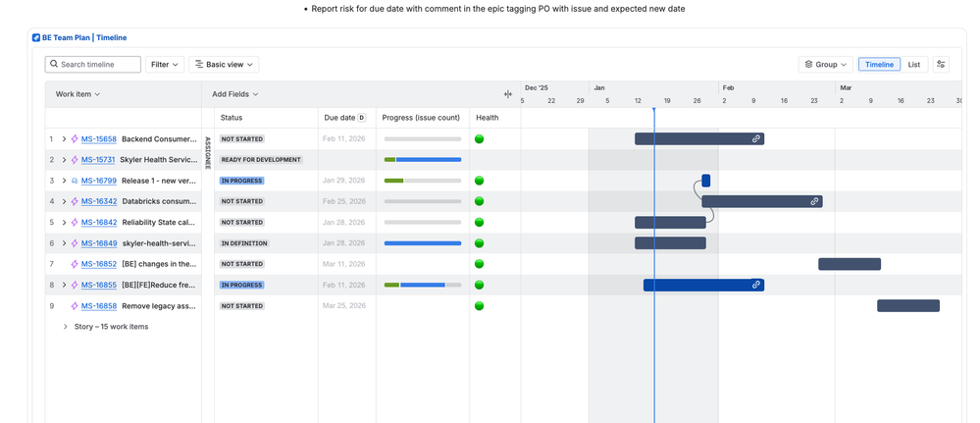The image size is (980, 423).
Task: Click the link icon on MS-16342 timeline bar
Action: pos(814,201)
